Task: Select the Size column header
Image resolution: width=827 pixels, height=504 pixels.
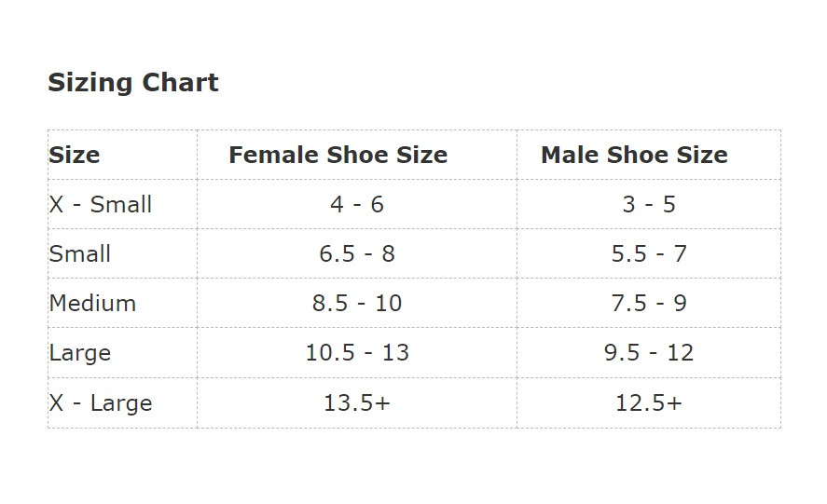Action: (75, 155)
